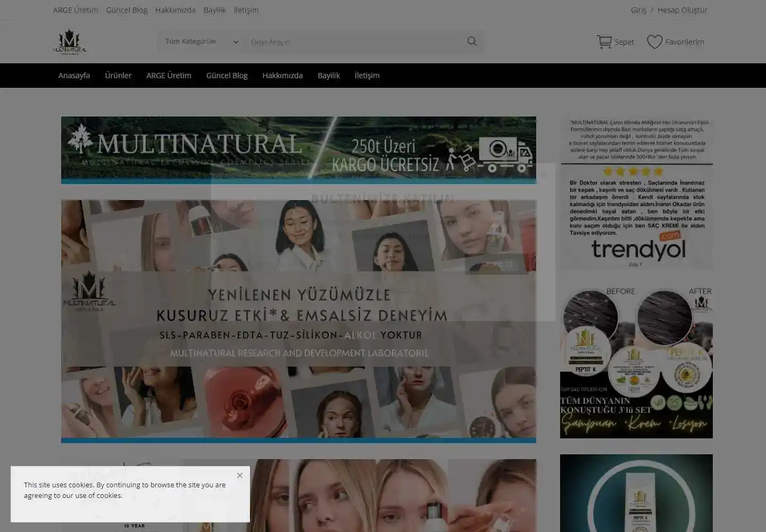Open Hakkımızda in the black navigation bar

(282, 76)
